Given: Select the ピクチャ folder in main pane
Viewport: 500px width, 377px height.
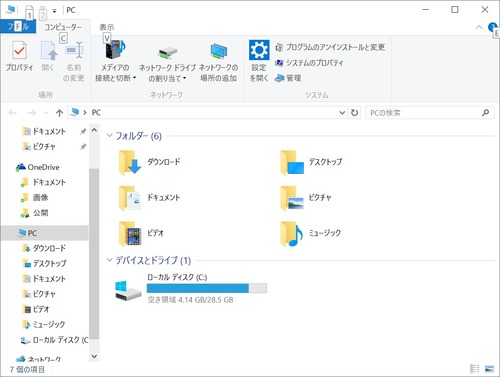Looking at the screenshot, I should click(x=306, y=198).
